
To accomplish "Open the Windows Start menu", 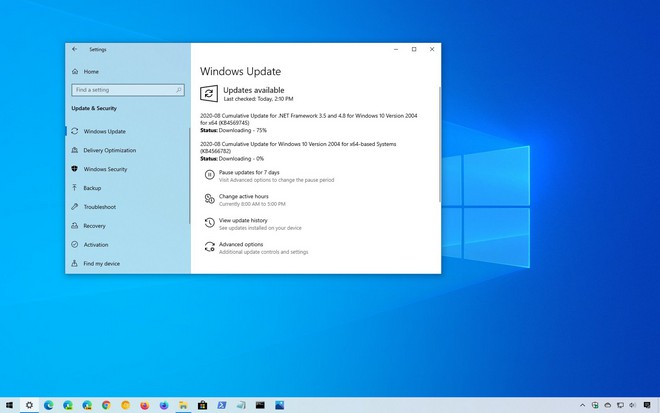I will coord(8,405).
